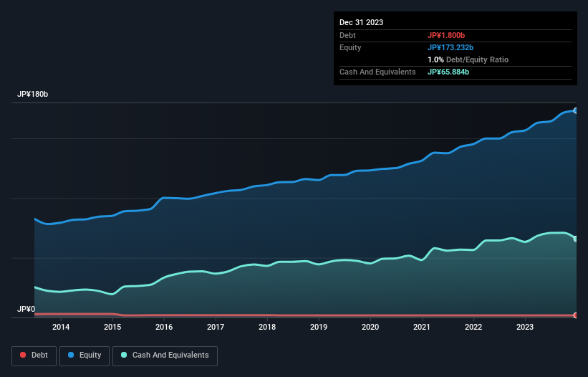The image size is (588, 377).
Task: Click the JP¥173.232b equity value
Action: pos(450,47)
